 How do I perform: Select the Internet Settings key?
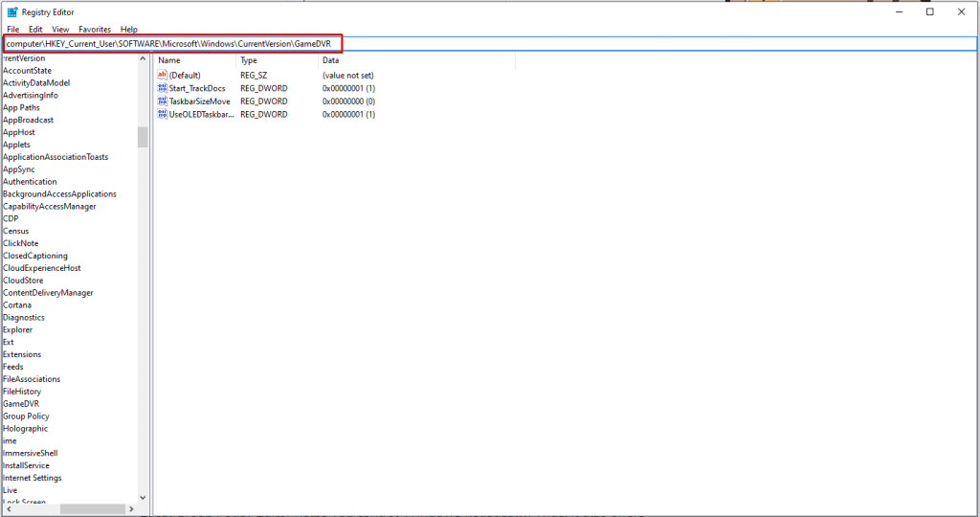point(33,478)
